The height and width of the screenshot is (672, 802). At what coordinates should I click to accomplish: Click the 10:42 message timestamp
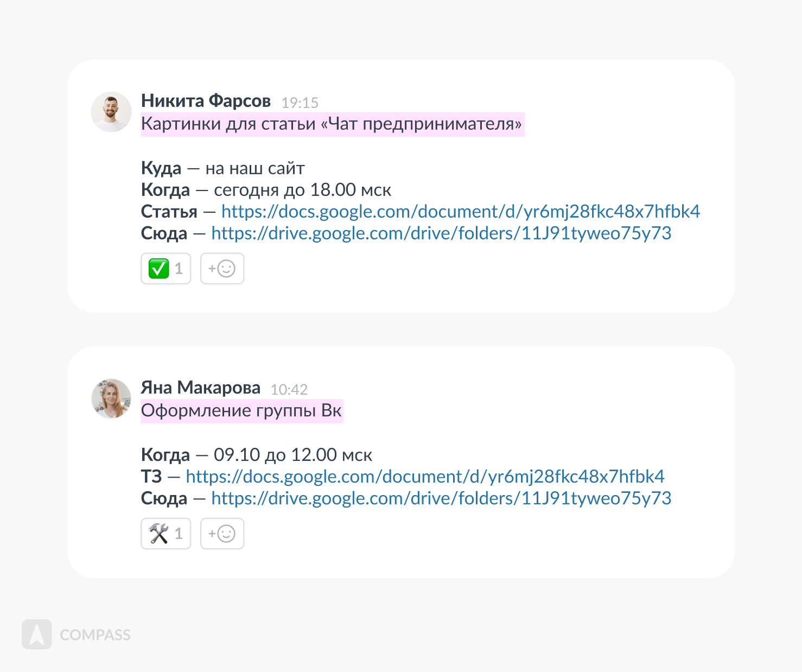pyautogui.click(x=289, y=389)
